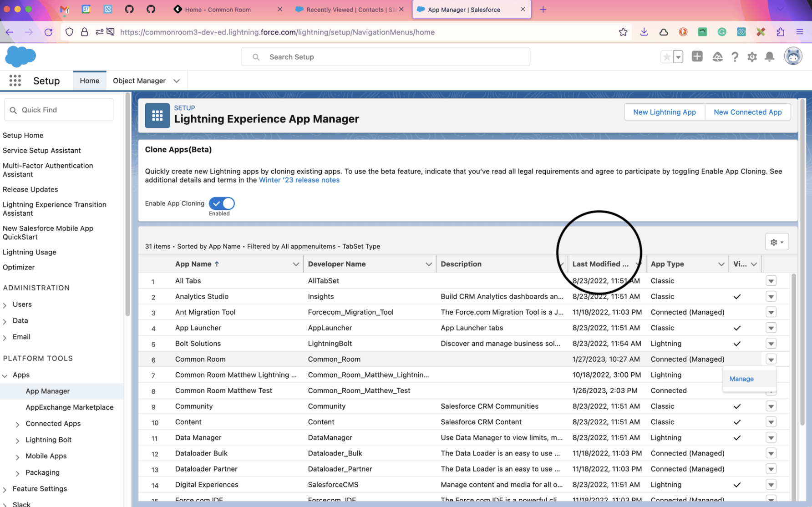
Task: Open the Favorites star icon
Action: (x=666, y=57)
